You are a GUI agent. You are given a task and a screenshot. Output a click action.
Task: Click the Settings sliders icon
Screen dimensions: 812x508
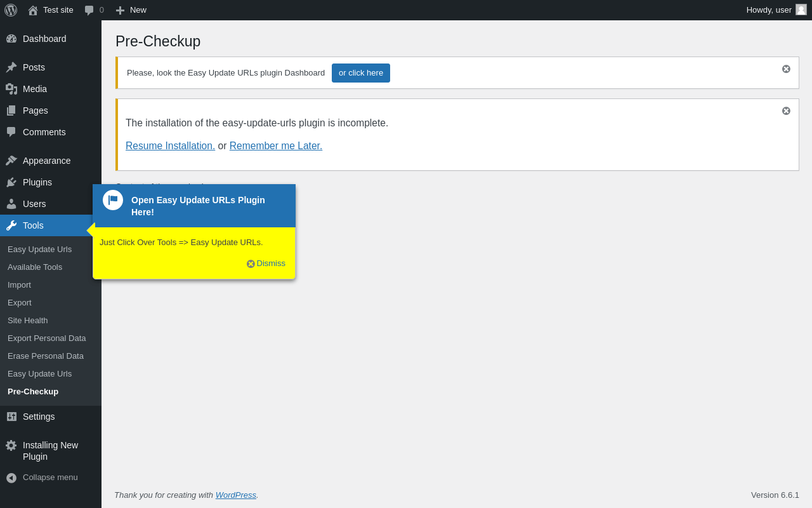tap(11, 417)
